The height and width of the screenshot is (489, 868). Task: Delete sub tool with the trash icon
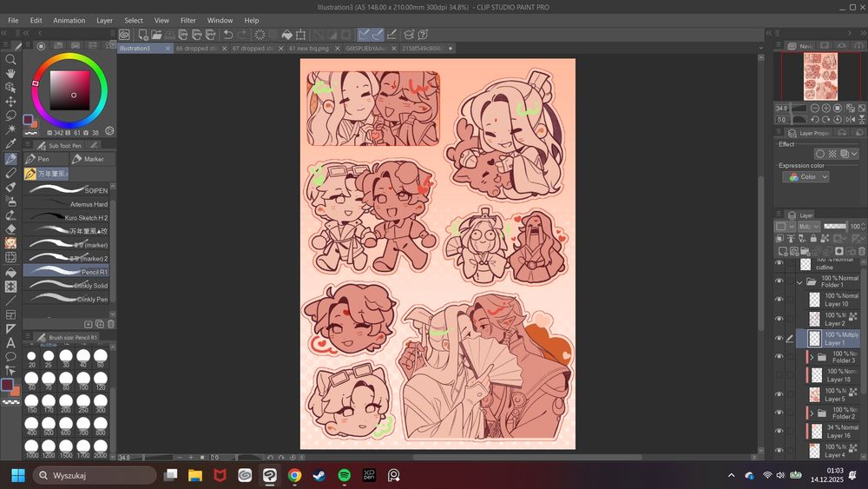point(111,324)
